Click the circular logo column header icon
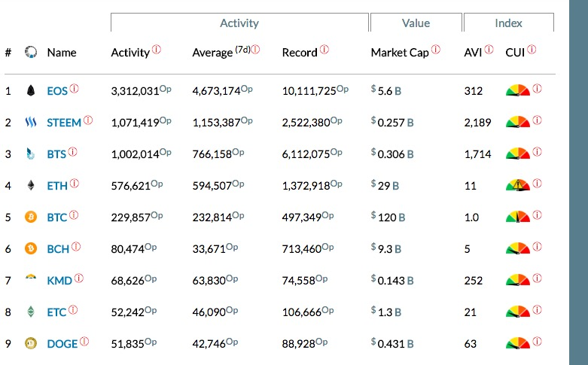588x365 pixels. [x=31, y=52]
